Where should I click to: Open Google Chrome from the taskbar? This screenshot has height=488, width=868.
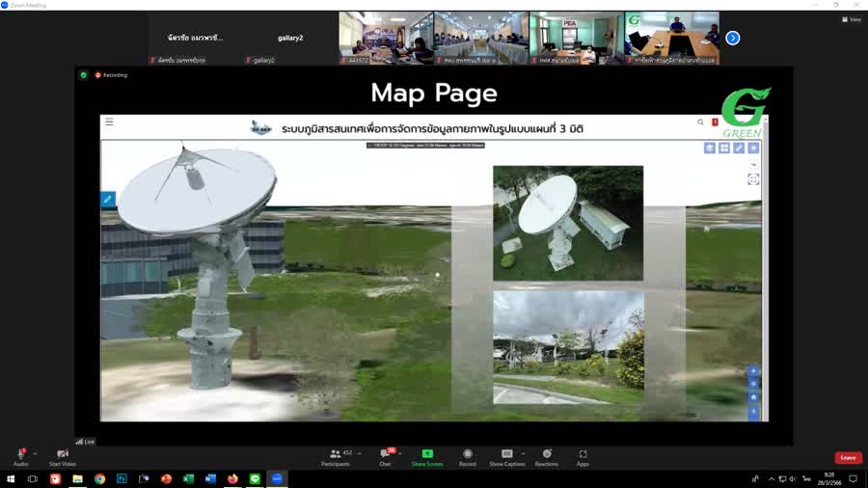(99, 478)
